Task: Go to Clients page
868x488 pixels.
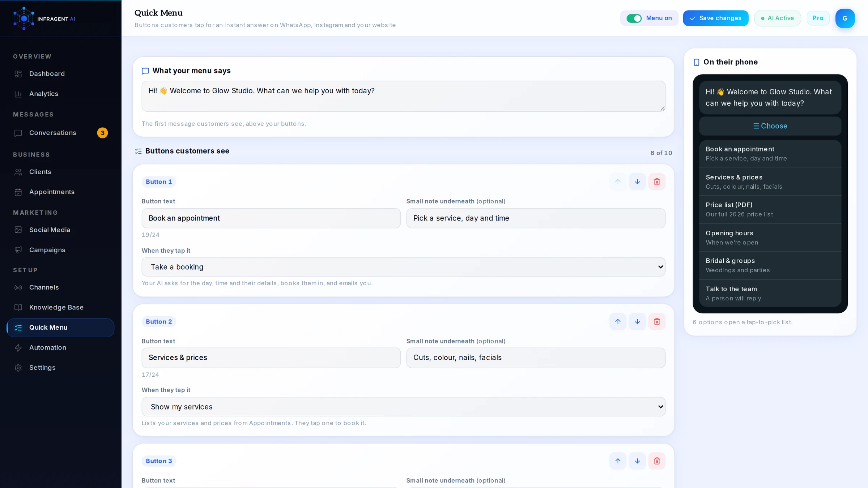Action: [60, 172]
